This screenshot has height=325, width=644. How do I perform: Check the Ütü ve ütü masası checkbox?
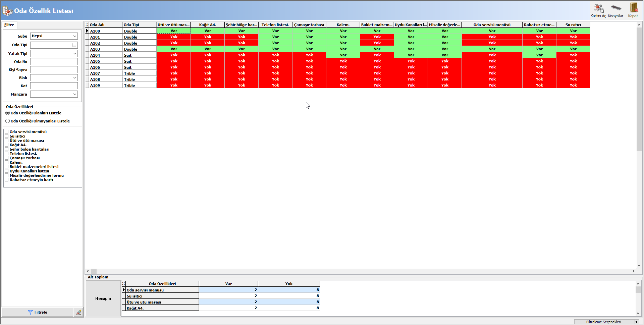[x=6, y=141]
